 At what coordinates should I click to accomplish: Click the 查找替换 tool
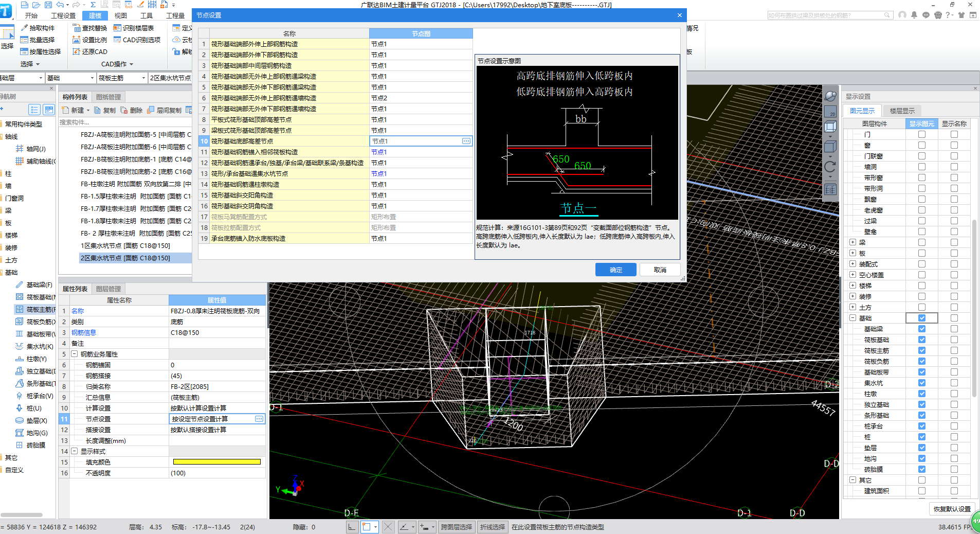[90, 28]
